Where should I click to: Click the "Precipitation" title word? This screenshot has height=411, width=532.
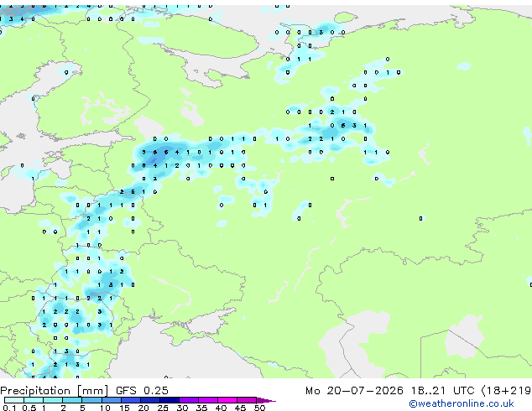(35, 391)
